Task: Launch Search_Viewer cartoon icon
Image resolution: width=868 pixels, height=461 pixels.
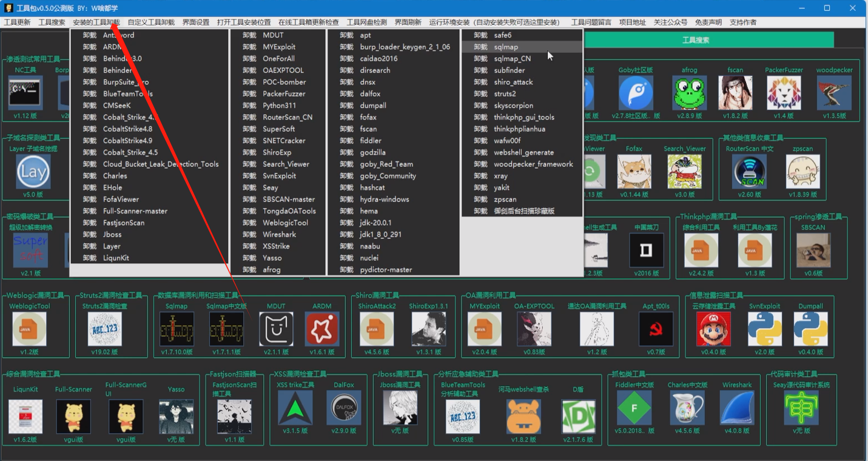Action: coord(685,172)
